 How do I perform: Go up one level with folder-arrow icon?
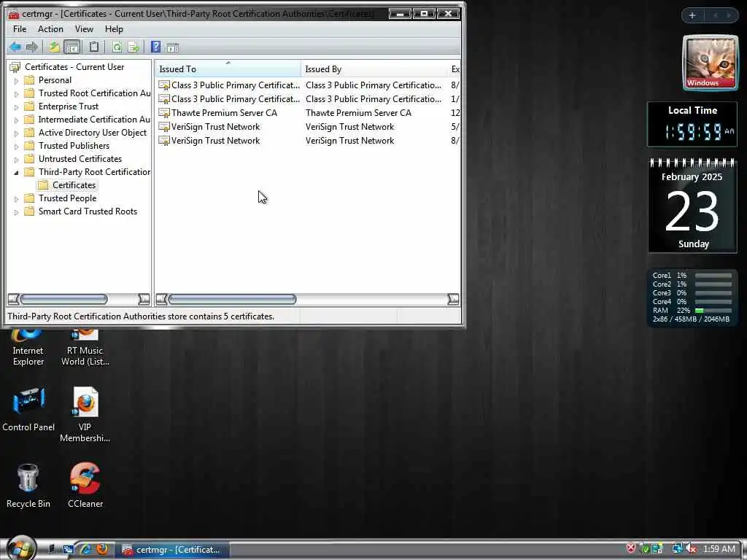point(54,47)
